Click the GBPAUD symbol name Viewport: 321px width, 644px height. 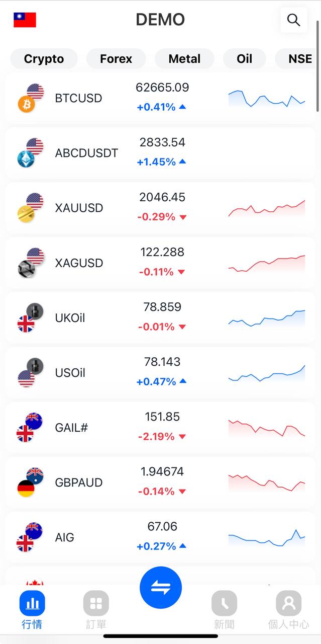79,482
